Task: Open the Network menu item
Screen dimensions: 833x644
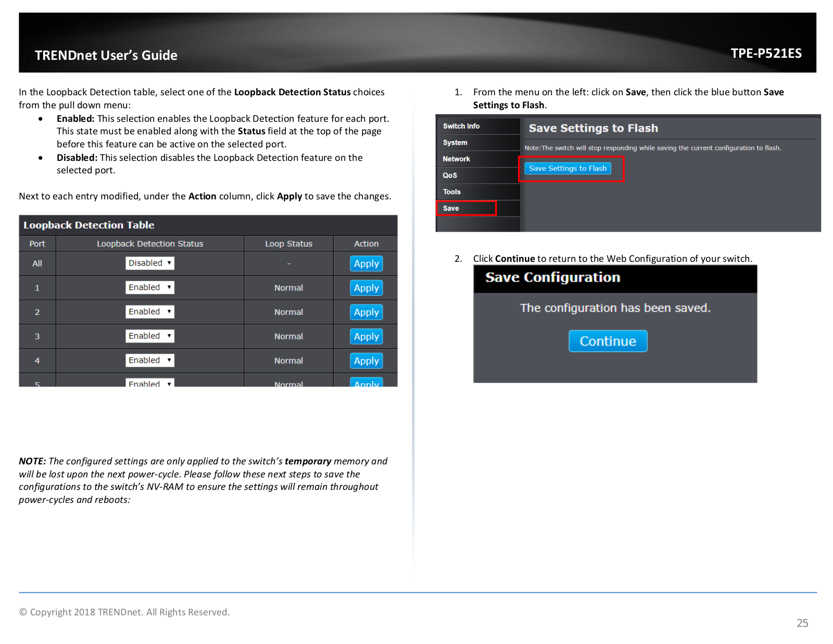Action: tap(478, 159)
